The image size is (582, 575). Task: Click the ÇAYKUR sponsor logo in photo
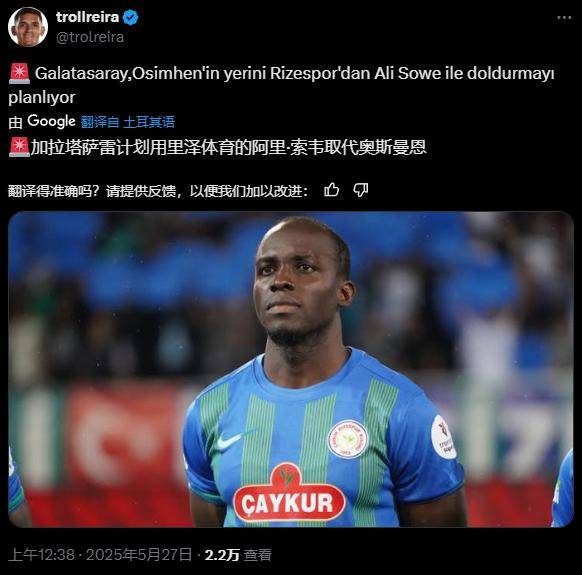[289, 493]
